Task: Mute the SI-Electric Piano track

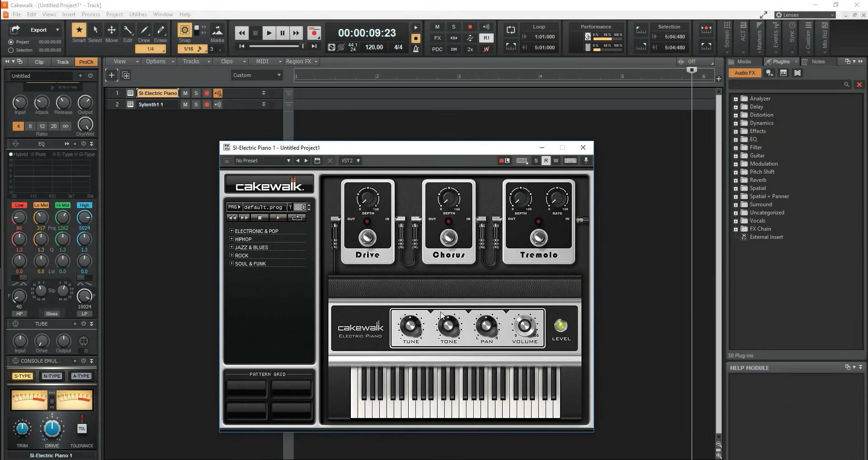Action: 185,93
